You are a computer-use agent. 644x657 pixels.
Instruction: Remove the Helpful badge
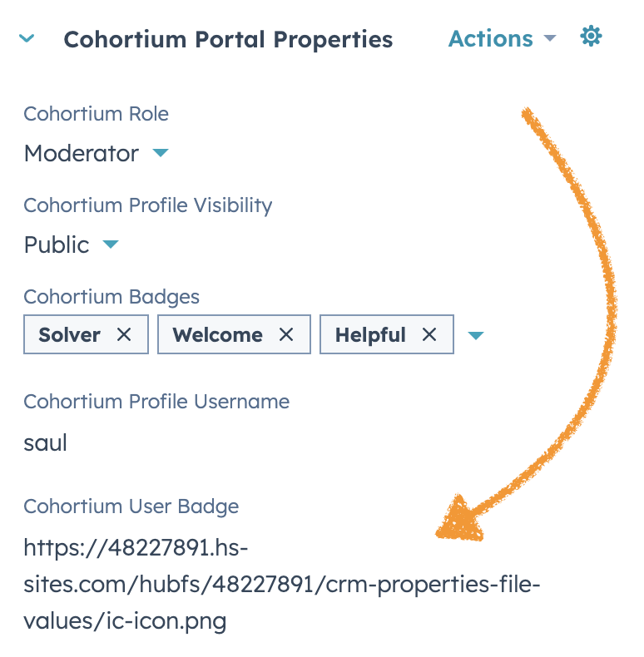tap(429, 335)
